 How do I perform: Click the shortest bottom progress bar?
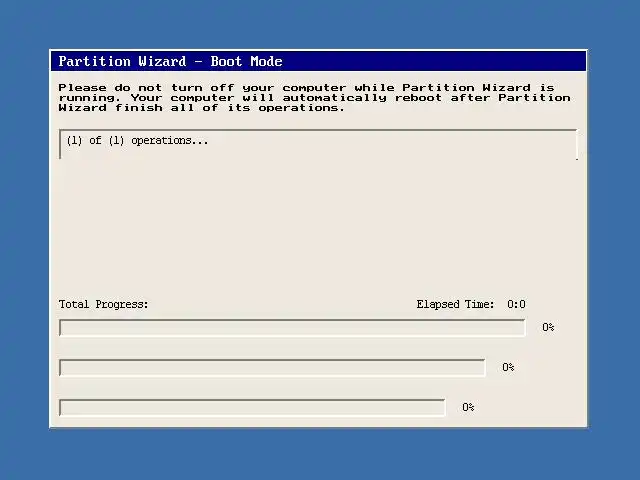tap(252, 408)
